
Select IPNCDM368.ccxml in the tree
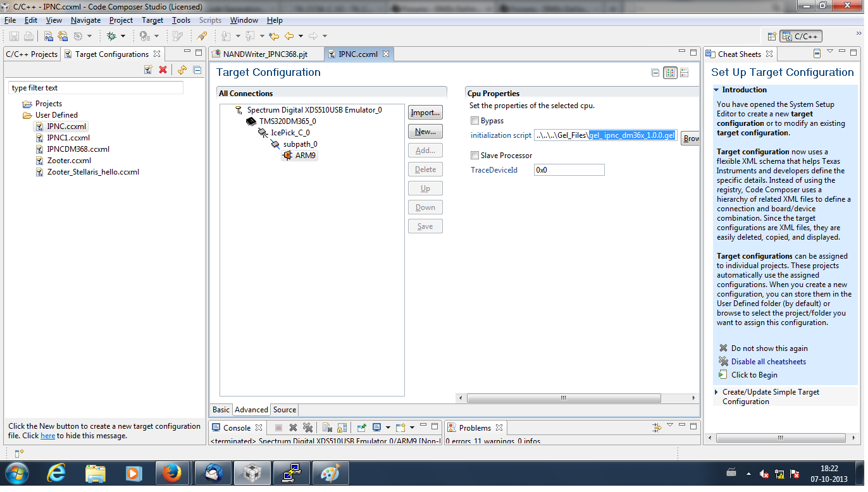[78, 149]
